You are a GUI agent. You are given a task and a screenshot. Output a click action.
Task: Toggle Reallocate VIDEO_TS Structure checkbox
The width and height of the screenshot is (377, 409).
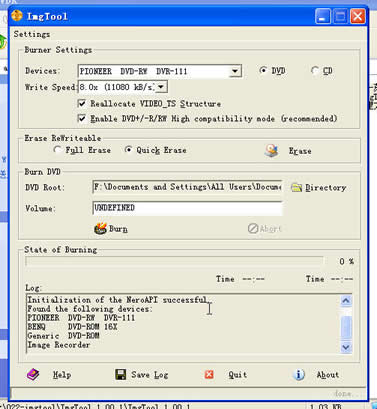82,103
